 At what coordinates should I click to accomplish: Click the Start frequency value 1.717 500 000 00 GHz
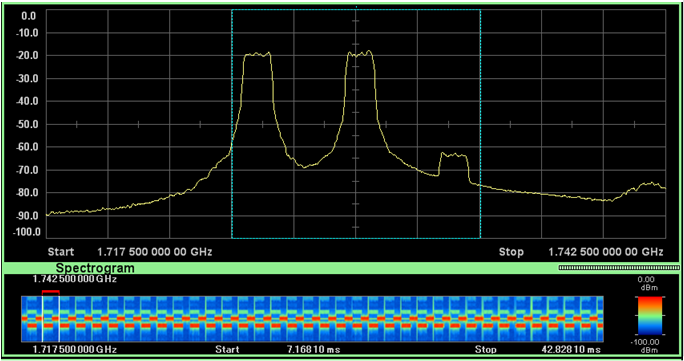[155, 252]
